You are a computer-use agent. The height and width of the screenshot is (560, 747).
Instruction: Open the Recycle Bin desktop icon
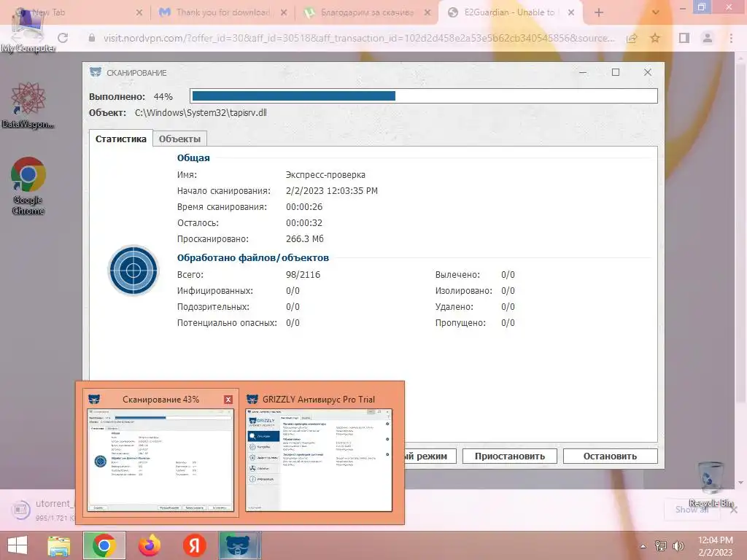coord(711,484)
